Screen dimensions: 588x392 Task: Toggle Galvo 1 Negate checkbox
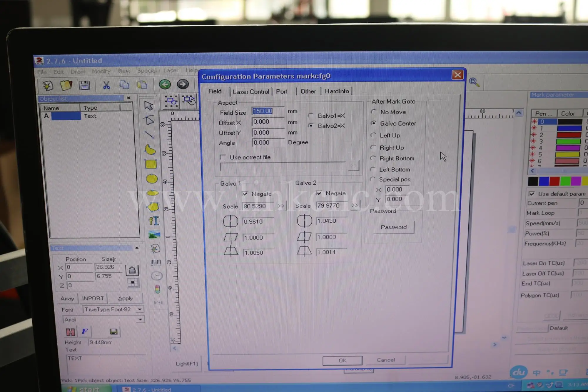245,194
